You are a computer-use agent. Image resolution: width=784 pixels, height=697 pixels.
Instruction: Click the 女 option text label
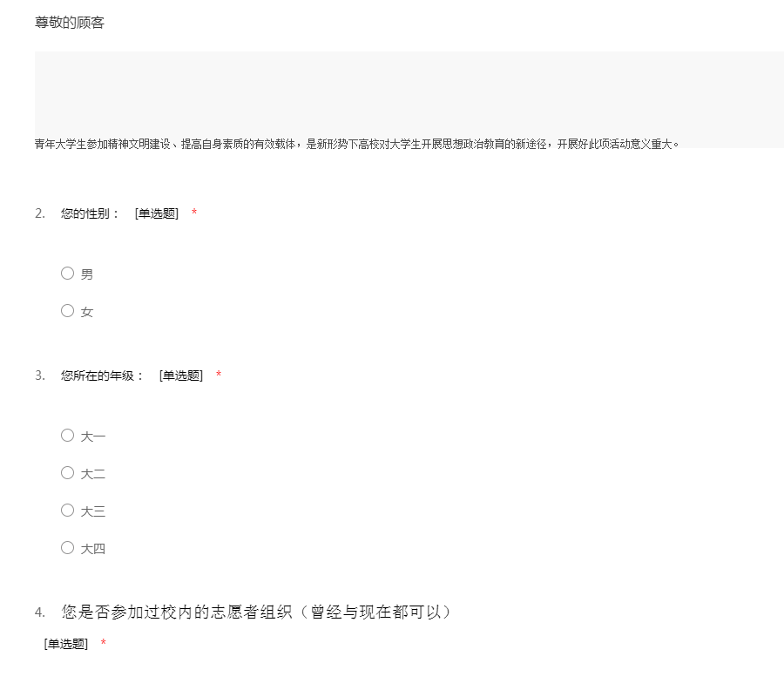point(87,312)
